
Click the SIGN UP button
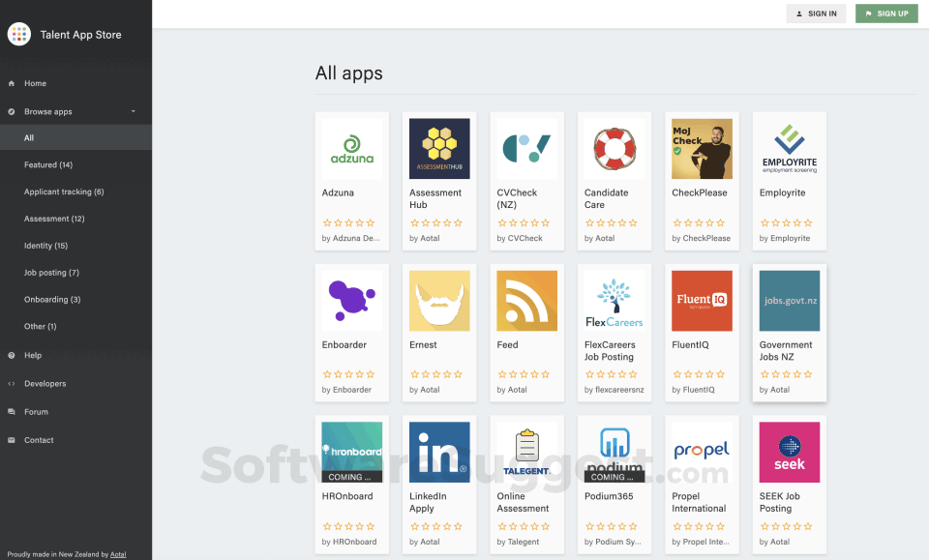886,14
